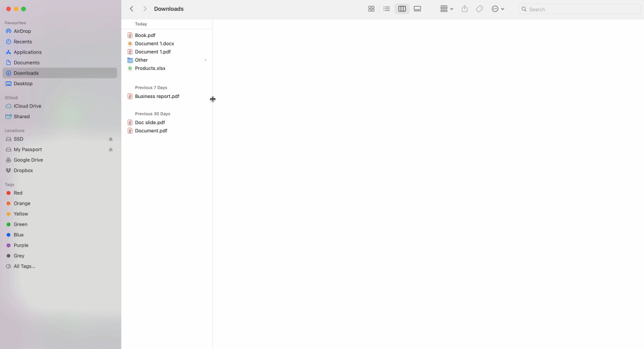Click the Edit Tags icon
The width and height of the screenshot is (644, 349).
tap(479, 9)
